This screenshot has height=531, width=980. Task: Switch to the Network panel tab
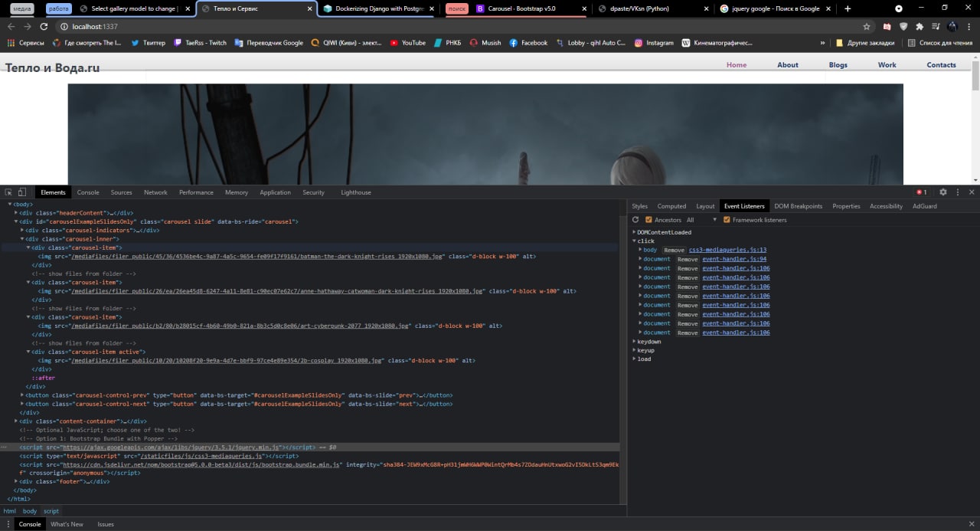tap(155, 192)
